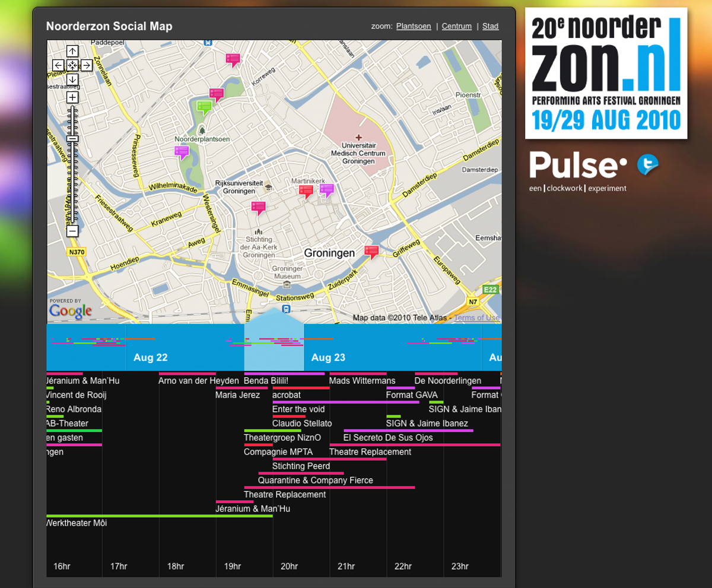Click the 23hr label on the timeline
This screenshot has height=588, width=712.
(x=460, y=567)
